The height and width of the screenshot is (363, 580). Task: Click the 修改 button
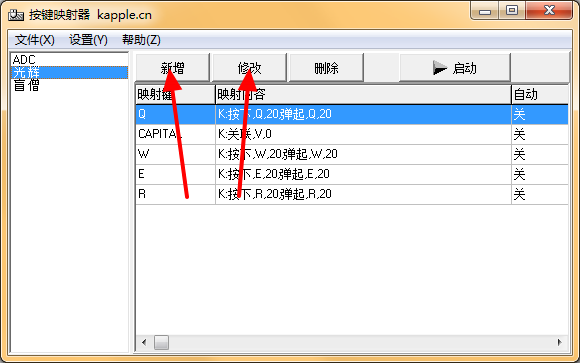tap(249, 68)
